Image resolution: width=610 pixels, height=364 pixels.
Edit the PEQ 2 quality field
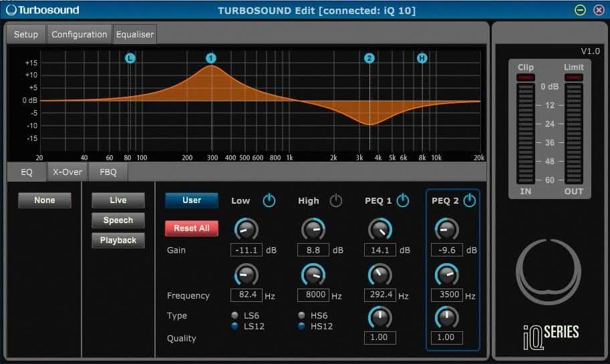[x=446, y=337]
